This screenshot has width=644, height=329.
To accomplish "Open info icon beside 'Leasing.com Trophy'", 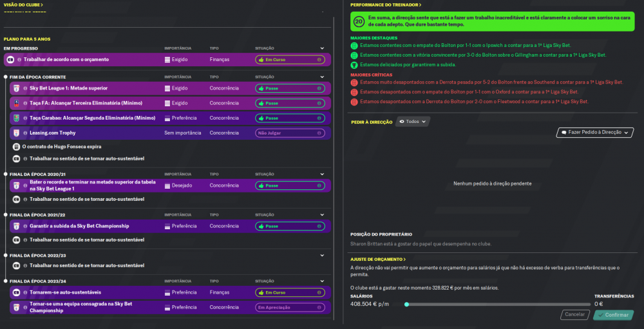I will [x=25, y=133].
